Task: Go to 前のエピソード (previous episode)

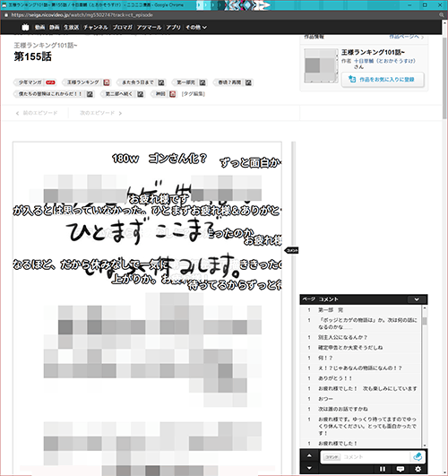Action: pos(37,113)
